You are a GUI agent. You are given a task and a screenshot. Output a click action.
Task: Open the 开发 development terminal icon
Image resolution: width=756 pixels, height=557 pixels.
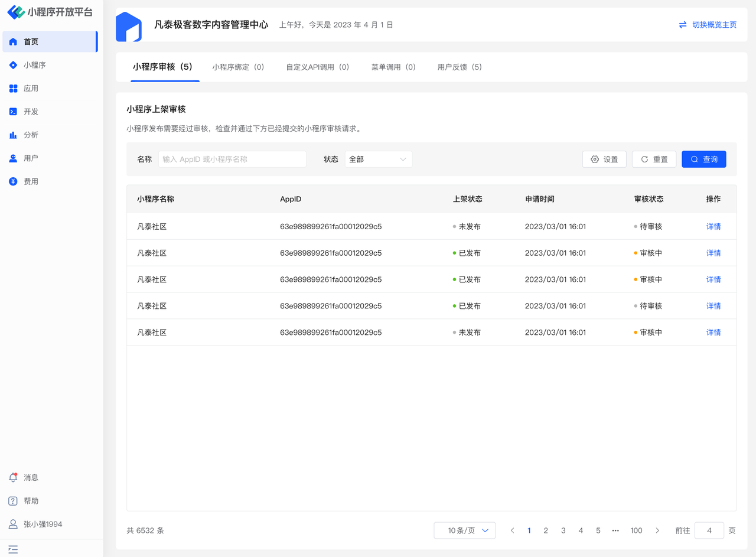(13, 112)
